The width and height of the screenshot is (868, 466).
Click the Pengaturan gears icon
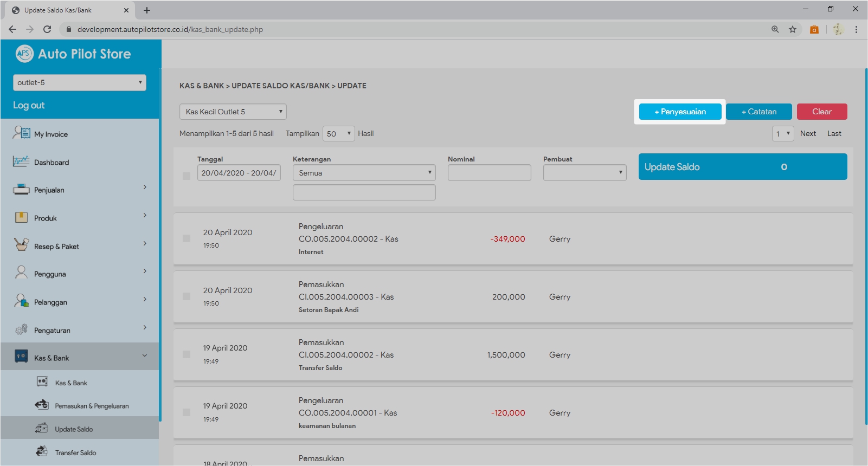click(21, 329)
